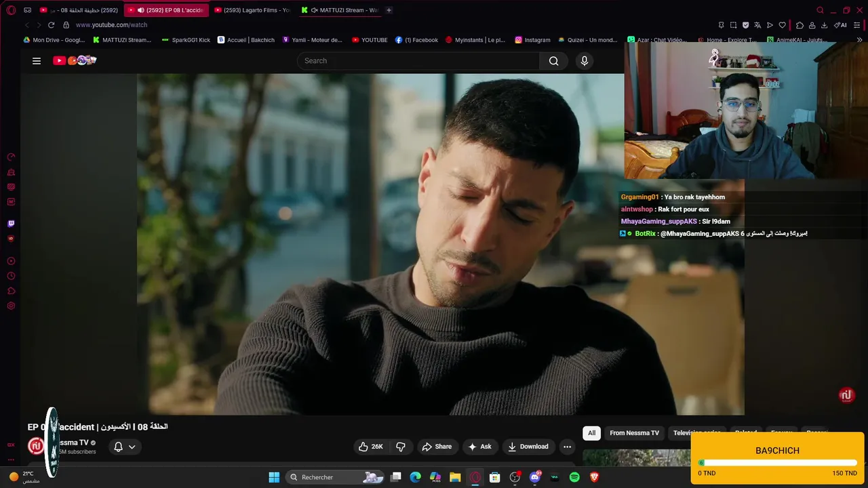
Task: Open weather widget showing 21°C
Action: click(24, 477)
